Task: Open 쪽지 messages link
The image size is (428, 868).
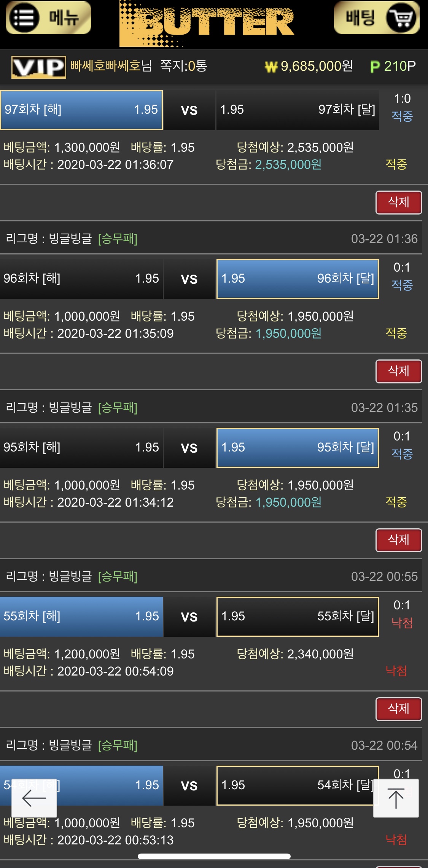Action: (x=183, y=66)
